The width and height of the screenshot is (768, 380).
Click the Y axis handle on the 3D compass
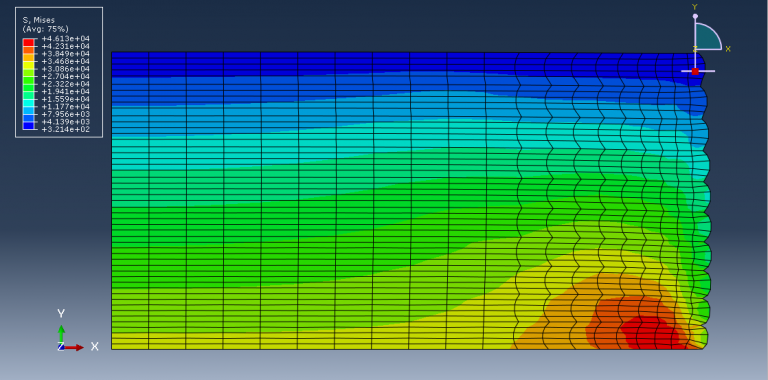point(695,16)
